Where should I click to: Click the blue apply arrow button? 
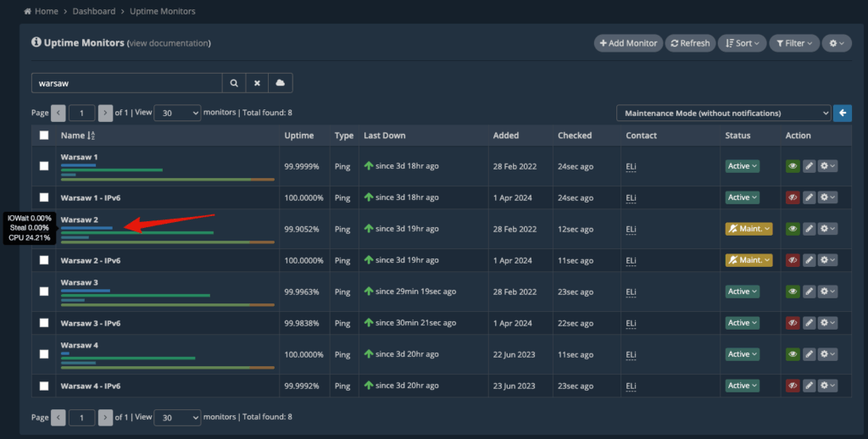[842, 113]
